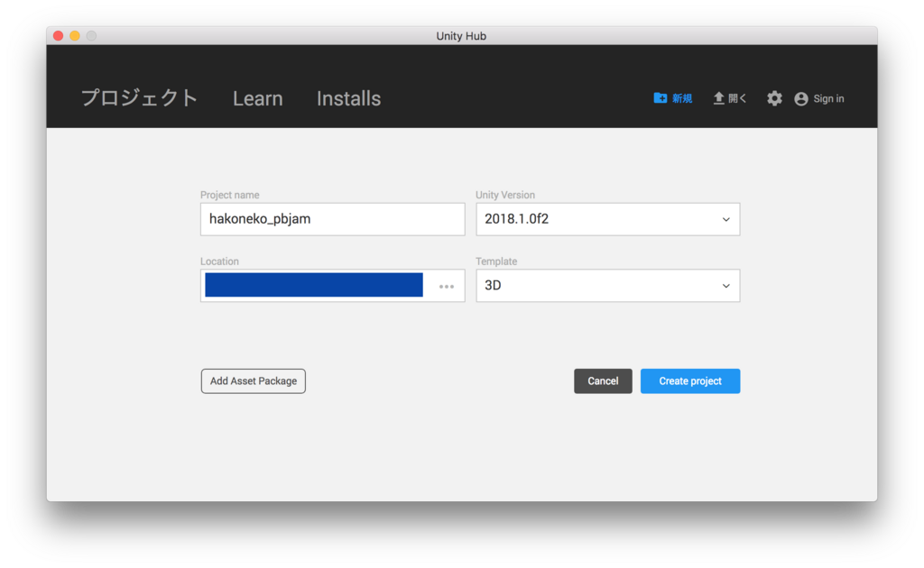Click the Unity Hub window title
Image resolution: width=924 pixels, height=568 pixels.
click(x=461, y=36)
